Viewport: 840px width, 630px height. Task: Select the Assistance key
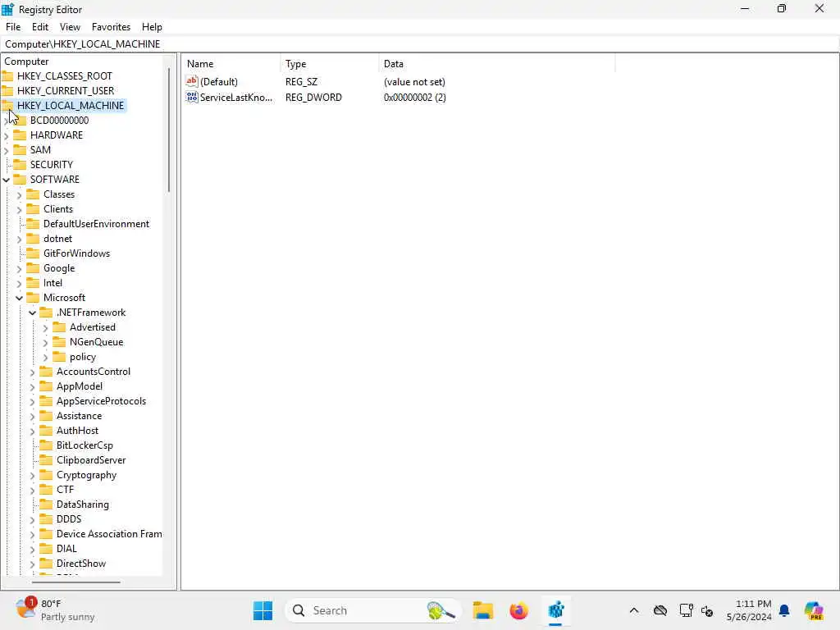[79, 416]
